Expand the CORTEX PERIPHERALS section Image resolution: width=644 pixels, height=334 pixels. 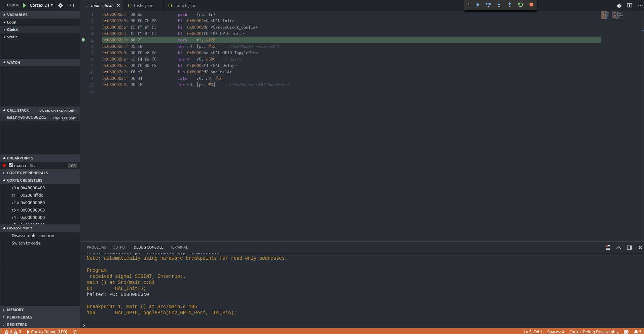(x=28, y=173)
